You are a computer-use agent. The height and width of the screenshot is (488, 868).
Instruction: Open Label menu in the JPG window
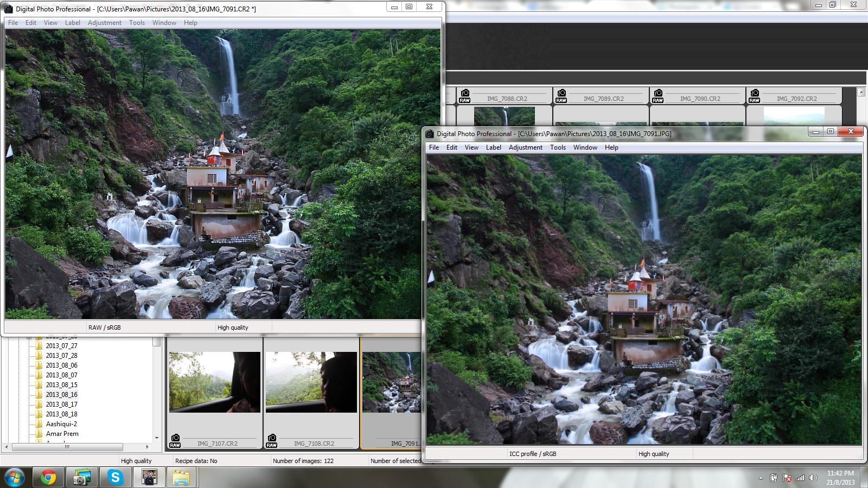494,147
